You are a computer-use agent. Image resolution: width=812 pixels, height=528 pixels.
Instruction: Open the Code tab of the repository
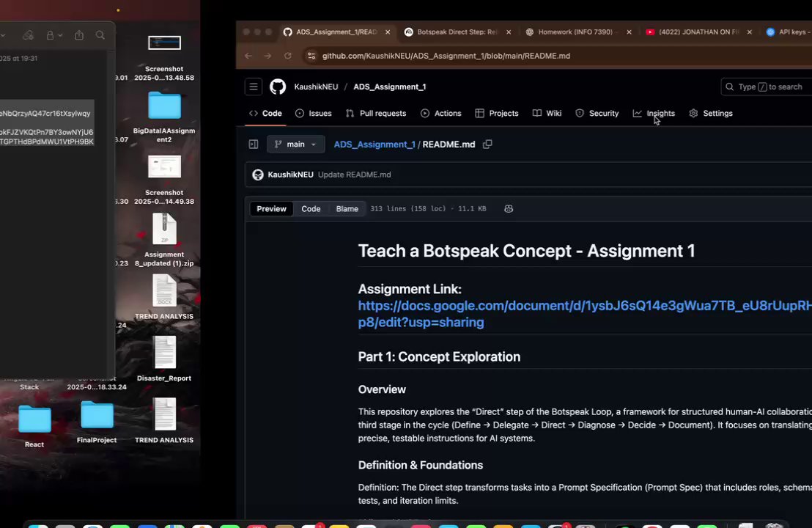pos(266,113)
